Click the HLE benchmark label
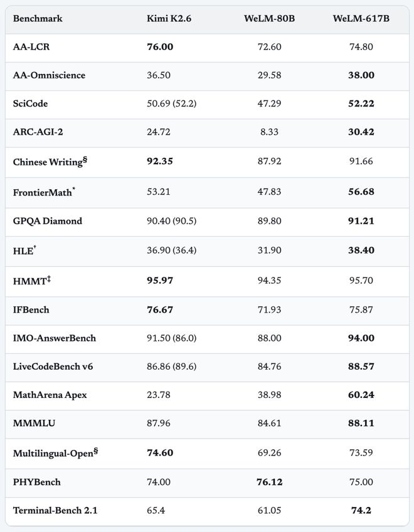 pyautogui.click(x=24, y=251)
